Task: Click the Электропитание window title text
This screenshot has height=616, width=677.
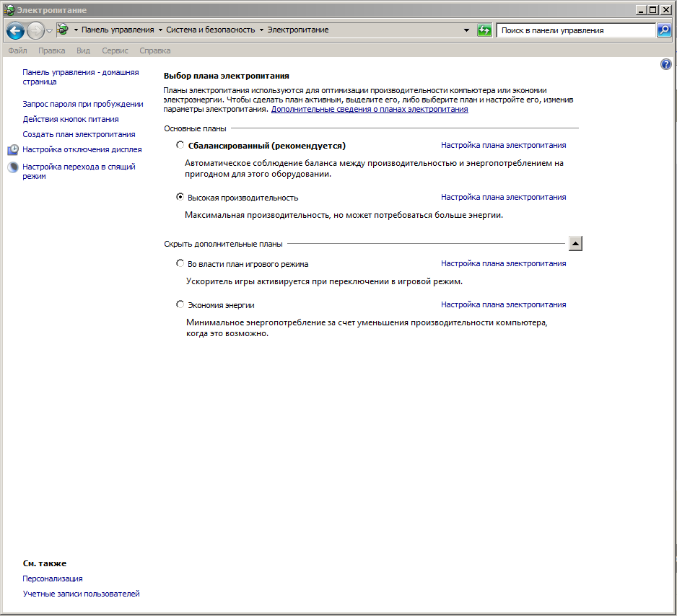Action: coord(52,10)
